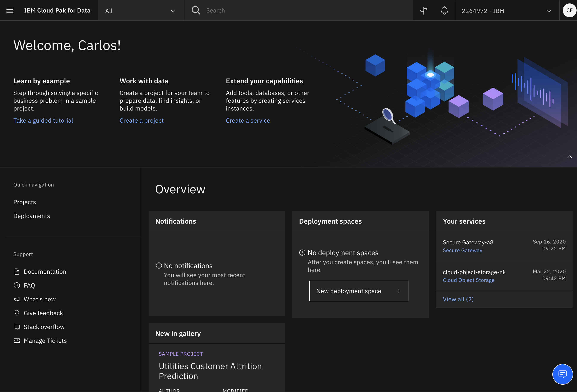Image resolution: width=577 pixels, height=392 pixels.
Task: Click the Deployment spaces card header
Action: click(360, 221)
